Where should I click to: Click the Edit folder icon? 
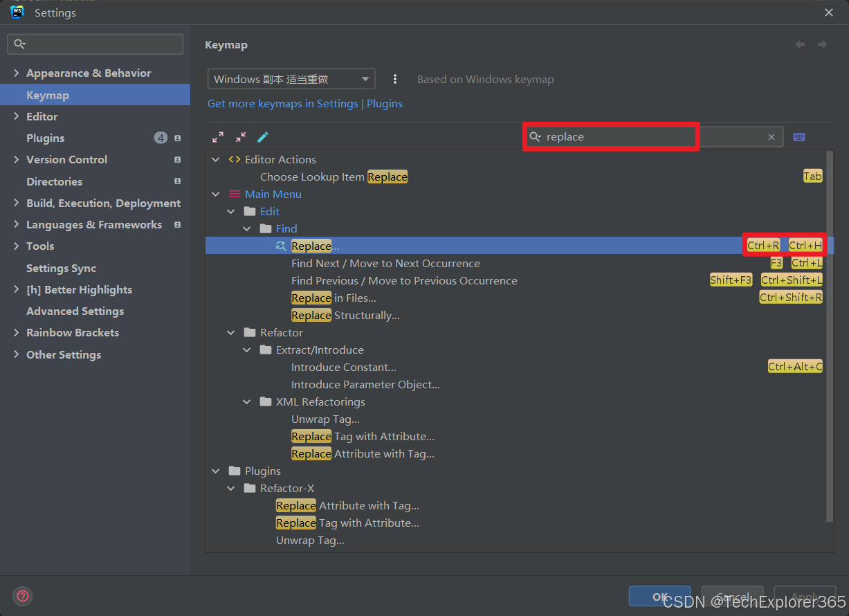pos(250,211)
